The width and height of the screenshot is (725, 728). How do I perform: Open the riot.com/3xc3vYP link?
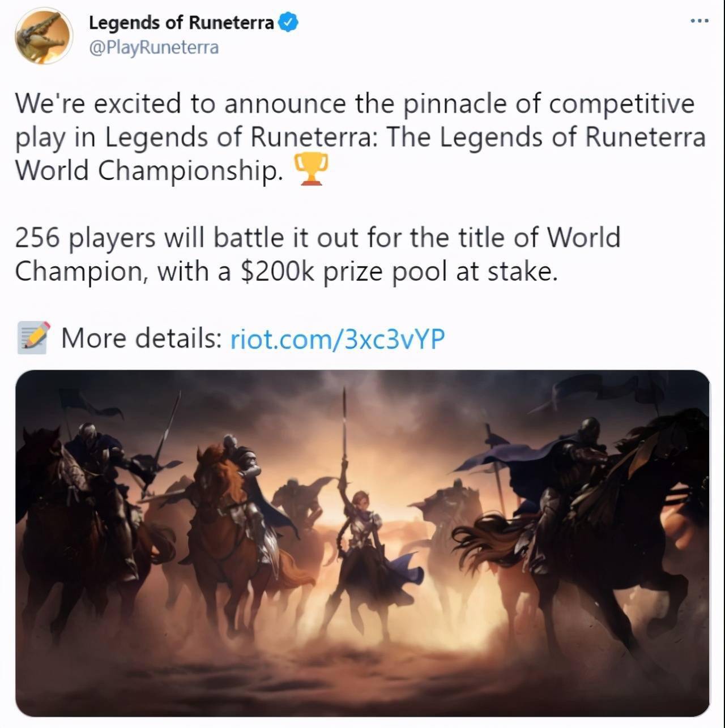click(338, 339)
